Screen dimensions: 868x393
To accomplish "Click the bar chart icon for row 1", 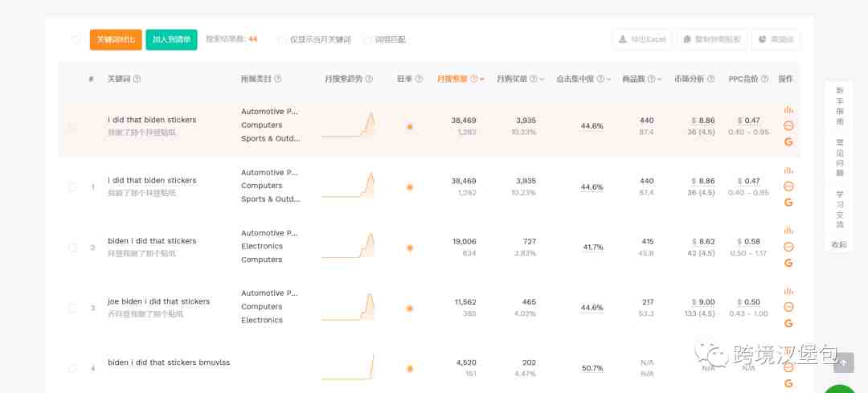I will tap(788, 170).
